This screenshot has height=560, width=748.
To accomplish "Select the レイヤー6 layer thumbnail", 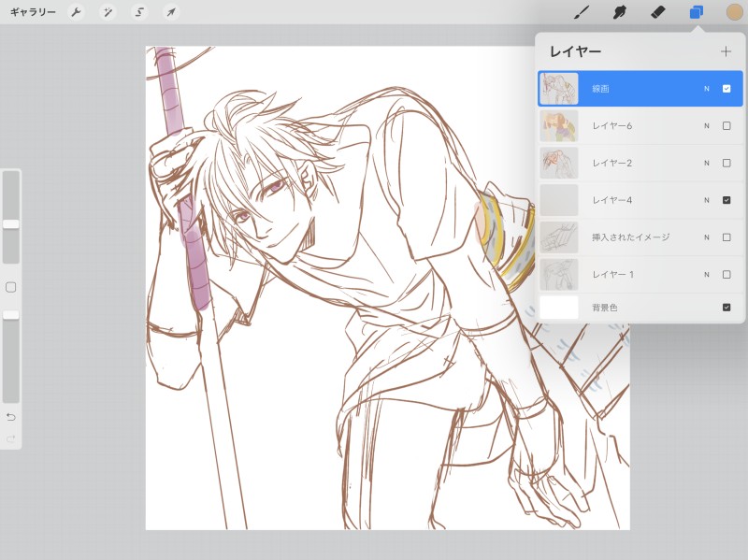I will click(x=558, y=126).
